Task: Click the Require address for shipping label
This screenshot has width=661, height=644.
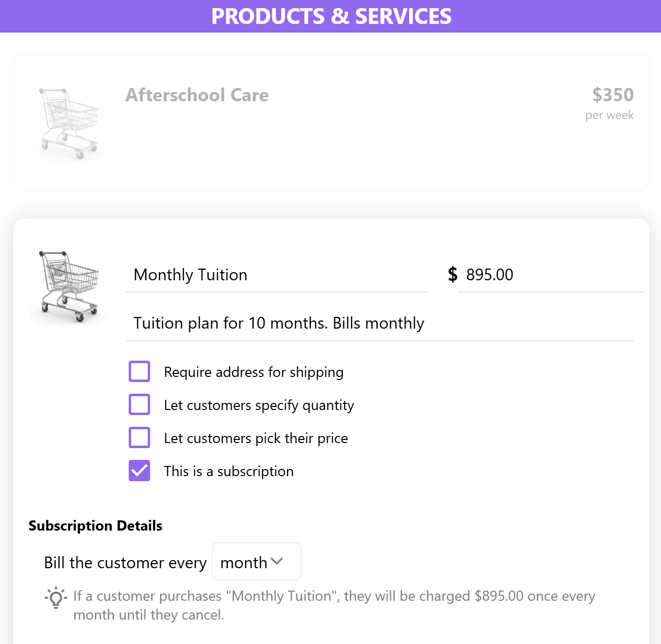Action: click(253, 372)
